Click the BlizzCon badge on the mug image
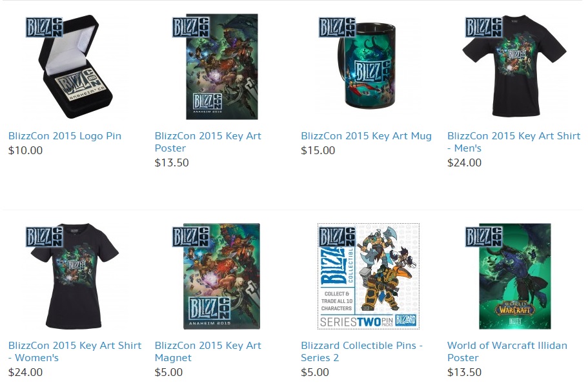Image resolution: width=588 pixels, height=385 pixels. pyautogui.click(x=337, y=27)
